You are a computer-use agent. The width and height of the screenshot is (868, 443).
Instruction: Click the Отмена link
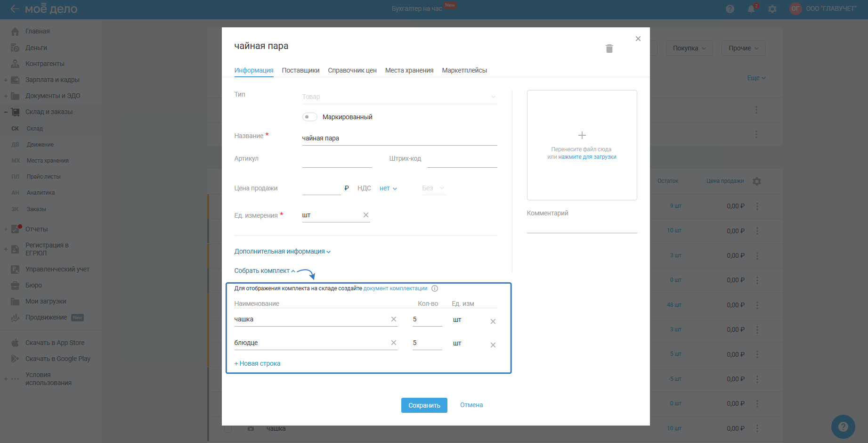(x=471, y=405)
